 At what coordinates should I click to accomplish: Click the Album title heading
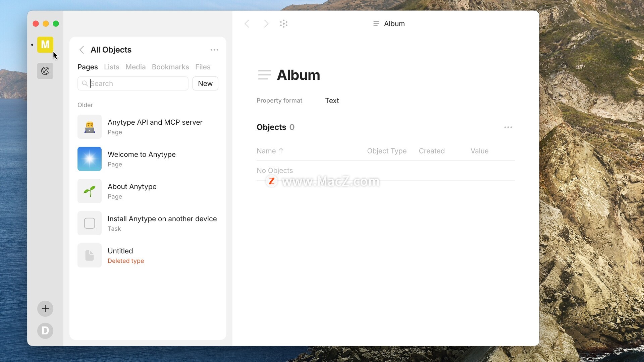[x=299, y=75]
